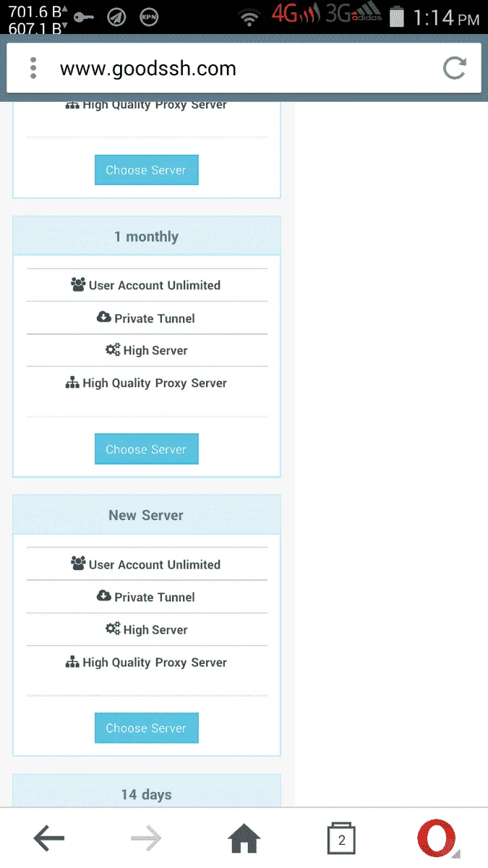This screenshot has height=868, width=488.
Task: Click cloud download icon in 1 monthly card
Action: (103, 317)
